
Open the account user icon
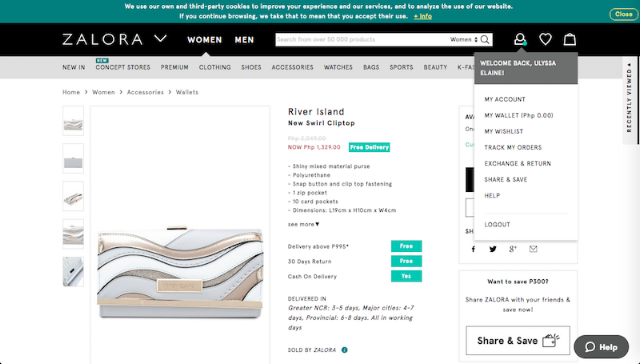point(520,39)
